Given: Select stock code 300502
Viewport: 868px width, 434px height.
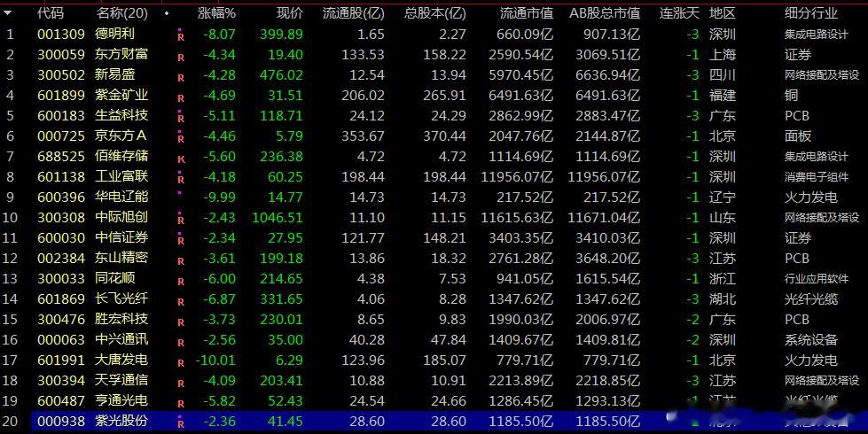Looking at the screenshot, I should (61, 74).
